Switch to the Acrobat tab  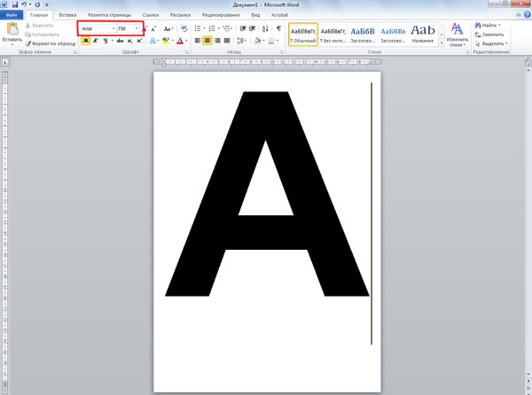click(279, 15)
